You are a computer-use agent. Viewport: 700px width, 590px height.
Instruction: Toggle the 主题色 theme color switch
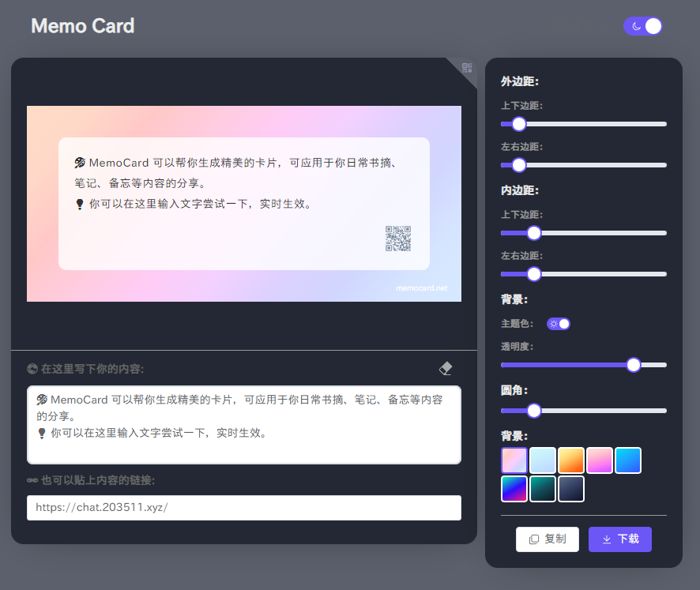(558, 324)
